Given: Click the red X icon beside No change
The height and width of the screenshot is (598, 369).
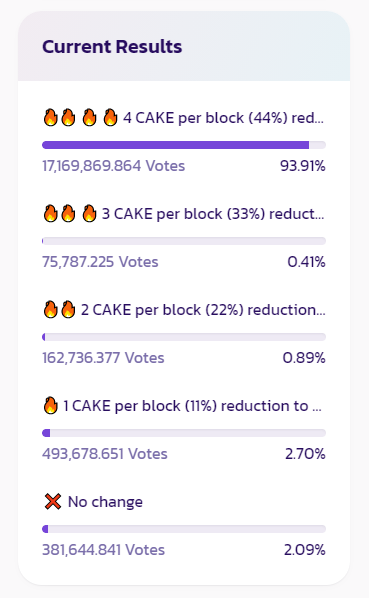Looking at the screenshot, I should pyautogui.click(x=53, y=502).
